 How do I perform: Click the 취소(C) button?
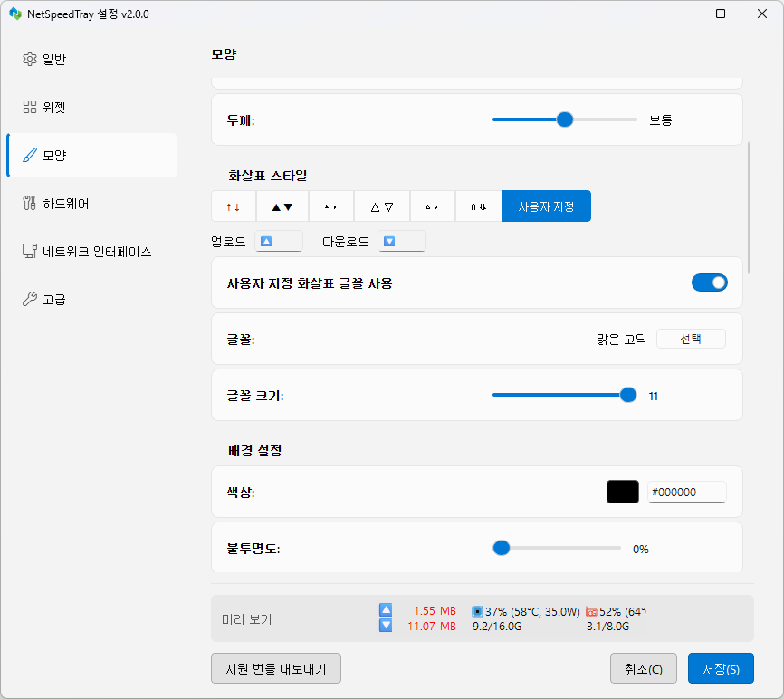[644, 668]
